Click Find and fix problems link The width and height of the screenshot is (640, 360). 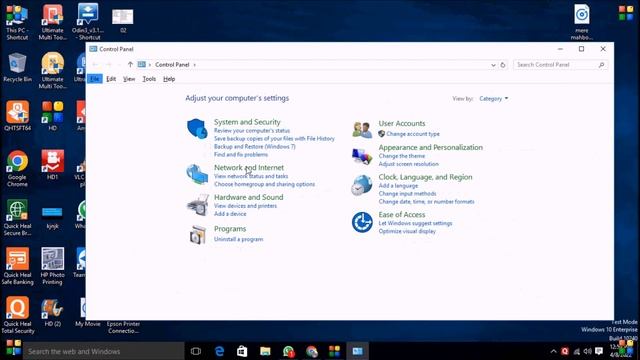pyautogui.click(x=241, y=155)
